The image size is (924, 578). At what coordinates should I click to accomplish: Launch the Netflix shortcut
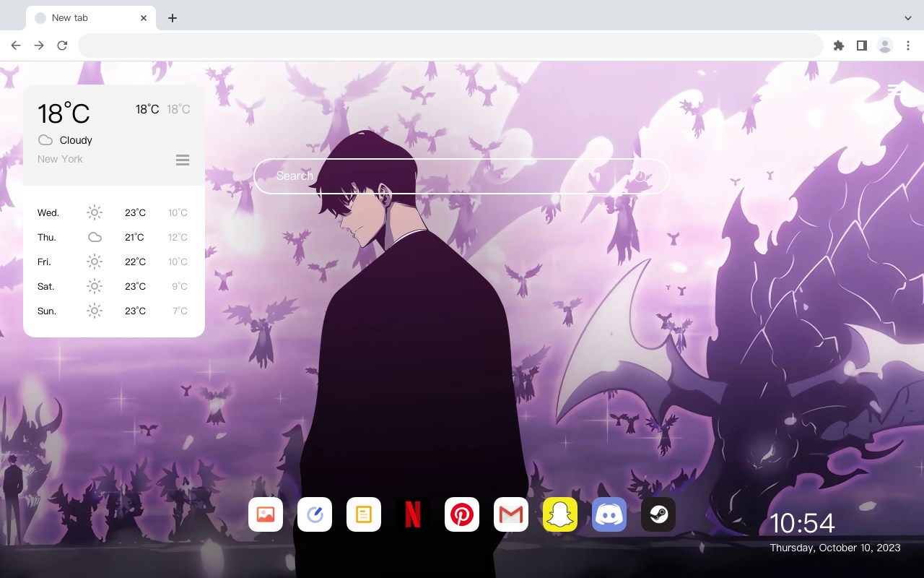click(x=413, y=514)
